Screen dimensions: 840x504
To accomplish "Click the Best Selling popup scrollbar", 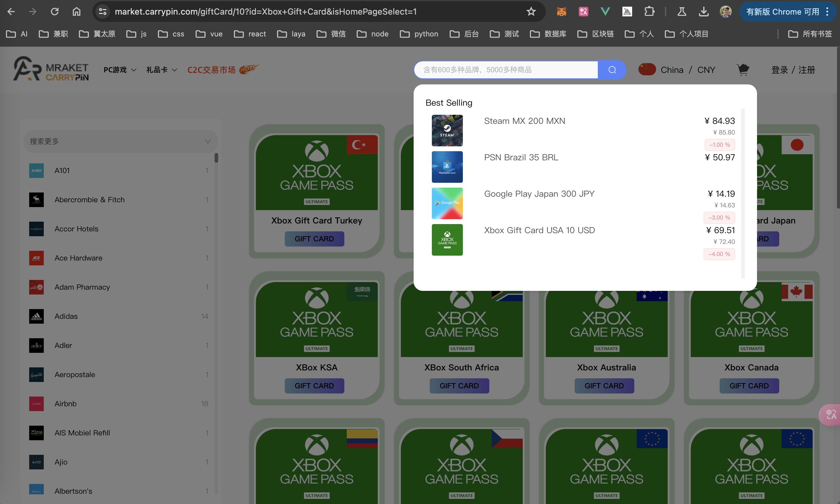I will click(x=743, y=194).
